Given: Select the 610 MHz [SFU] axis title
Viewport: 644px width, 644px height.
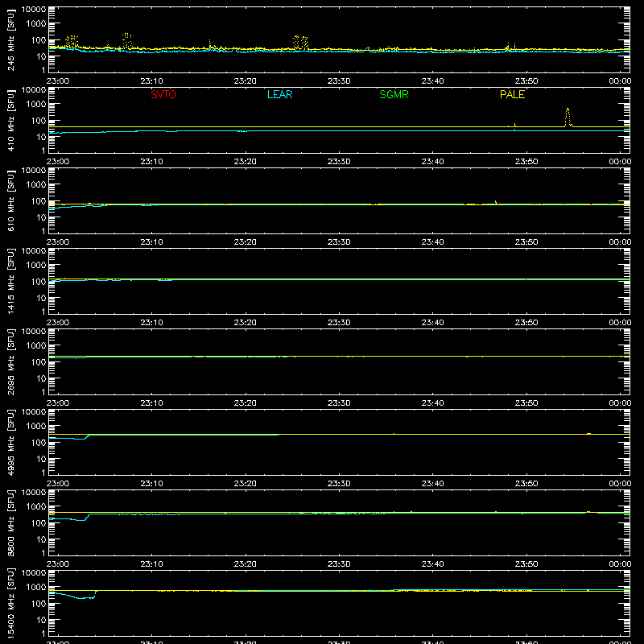Looking at the screenshot, I should (10, 200).
